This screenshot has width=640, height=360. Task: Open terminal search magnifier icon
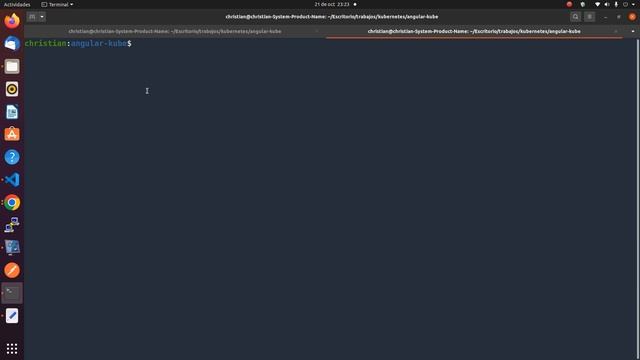(576, 17)
